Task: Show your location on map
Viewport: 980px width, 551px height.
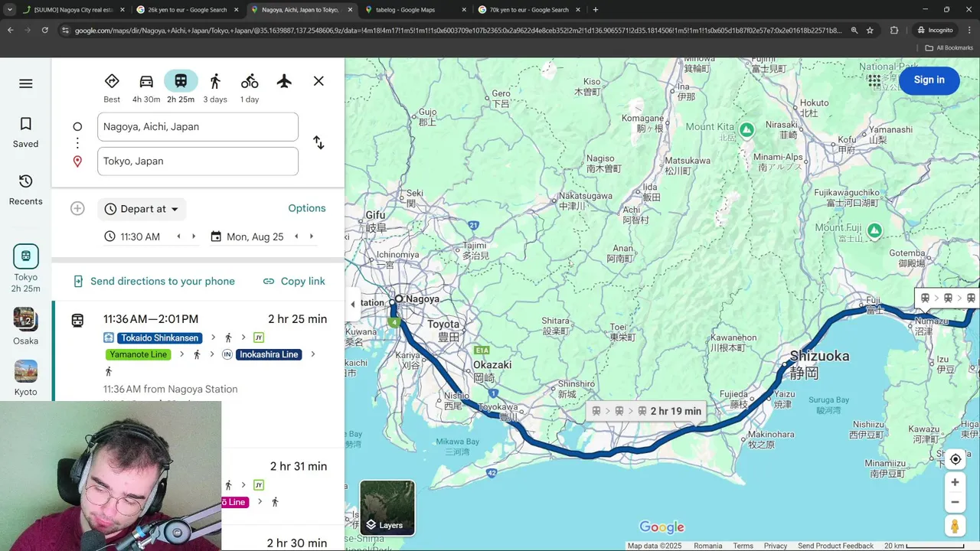Action: point(955,459)
